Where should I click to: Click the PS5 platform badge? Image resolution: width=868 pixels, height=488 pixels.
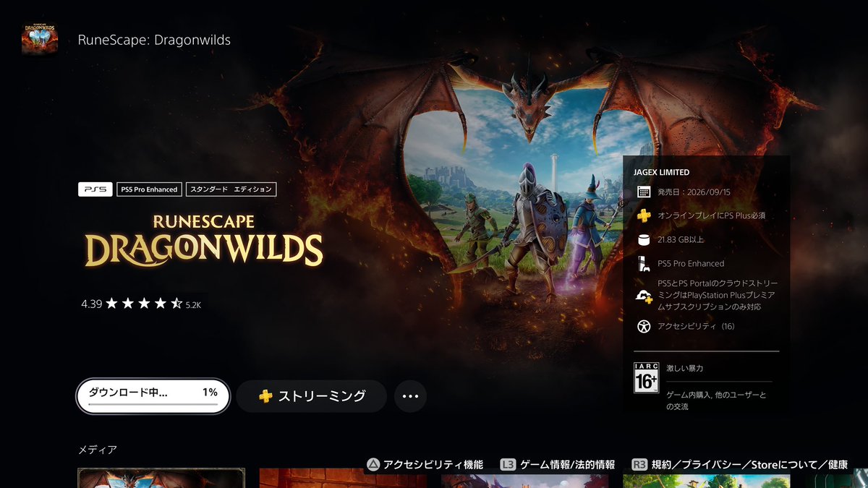[95, 189]
